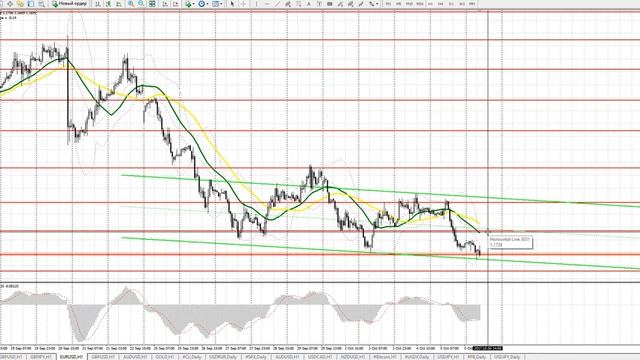Select the equidistant channel tool
This screenshot has height=360, width=640.
[288, 4]
